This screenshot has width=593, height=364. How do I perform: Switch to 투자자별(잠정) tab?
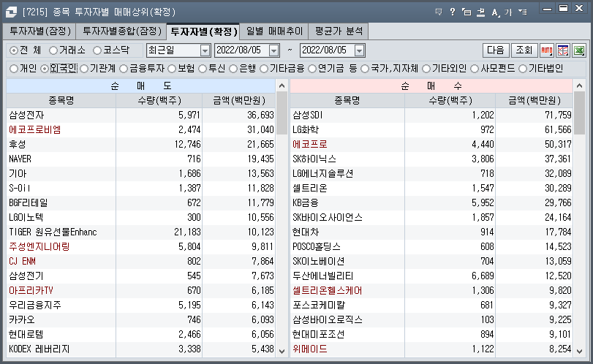(40, 31)
